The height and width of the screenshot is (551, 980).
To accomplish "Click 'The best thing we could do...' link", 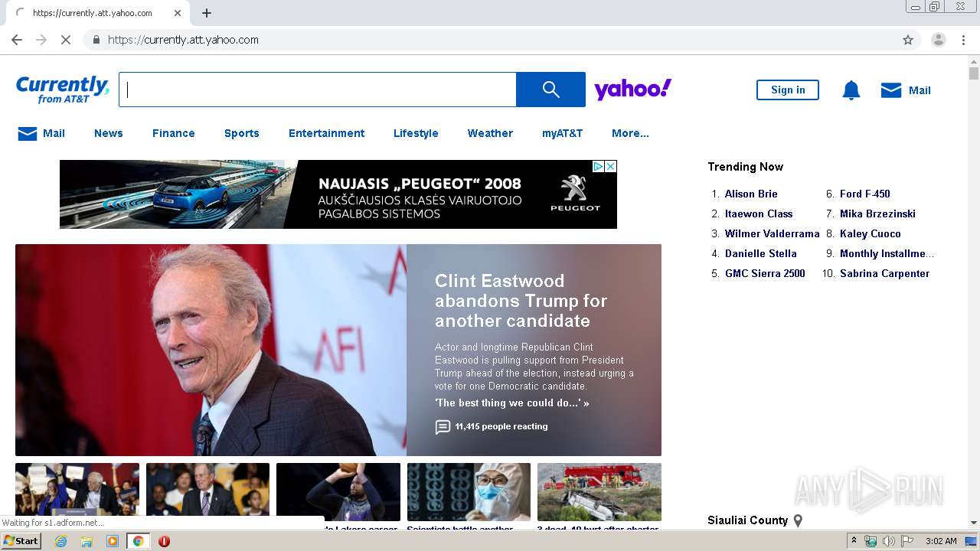I will (x=512, y=403).
